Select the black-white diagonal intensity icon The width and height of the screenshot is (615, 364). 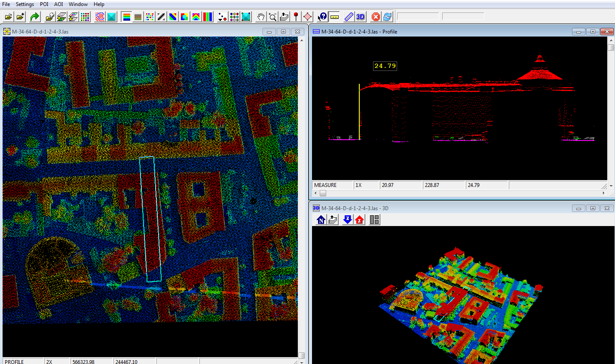point(161,17)
